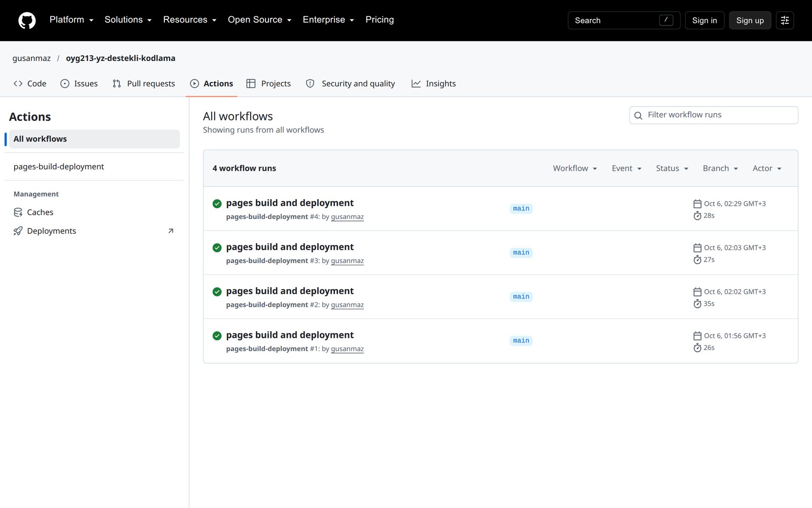Switch to the Code tab
This screenshot has width=812, height=508.
[30, 84]
